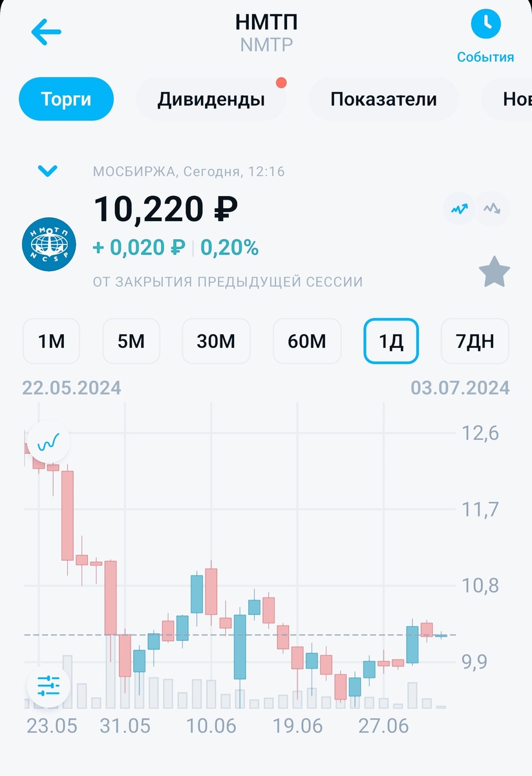The image size is (532, 776).
Task: Expand the exchange info chevron
Action: (x=48, y=171)
